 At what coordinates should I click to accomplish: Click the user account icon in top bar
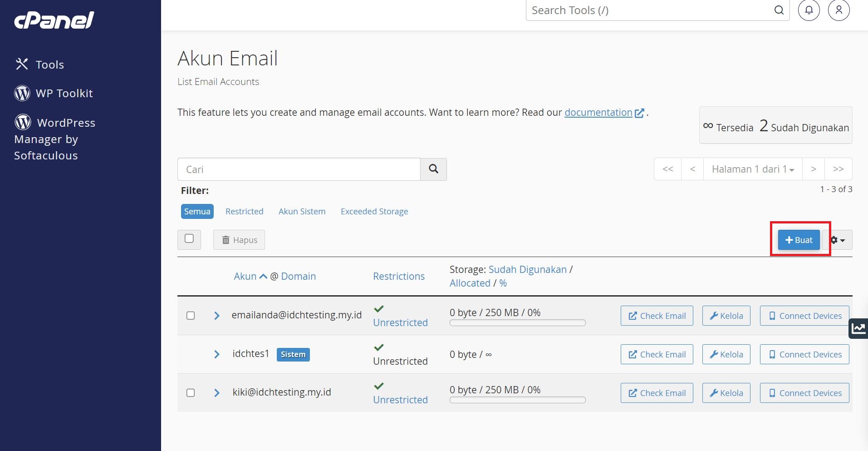pos(839,10)
